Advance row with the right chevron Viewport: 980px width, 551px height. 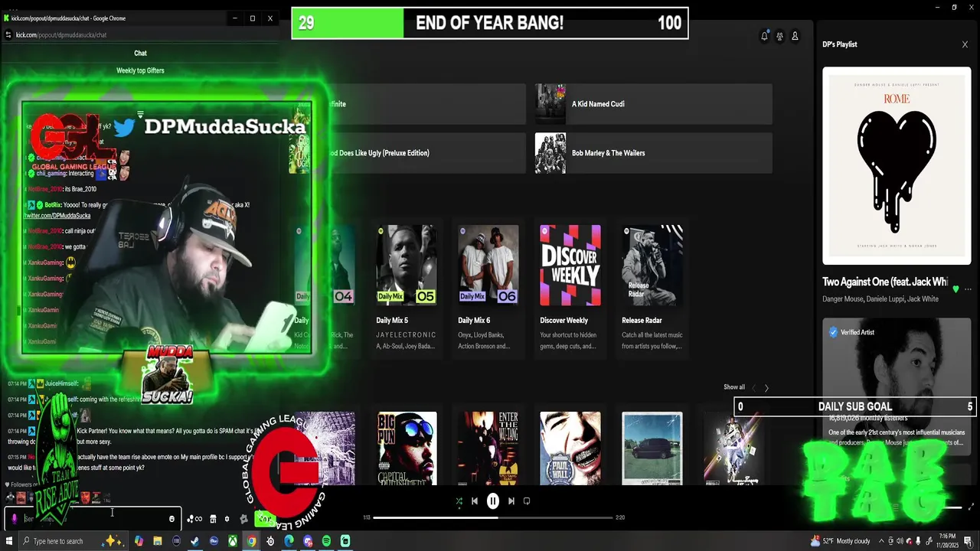click(x=766, y=388)
